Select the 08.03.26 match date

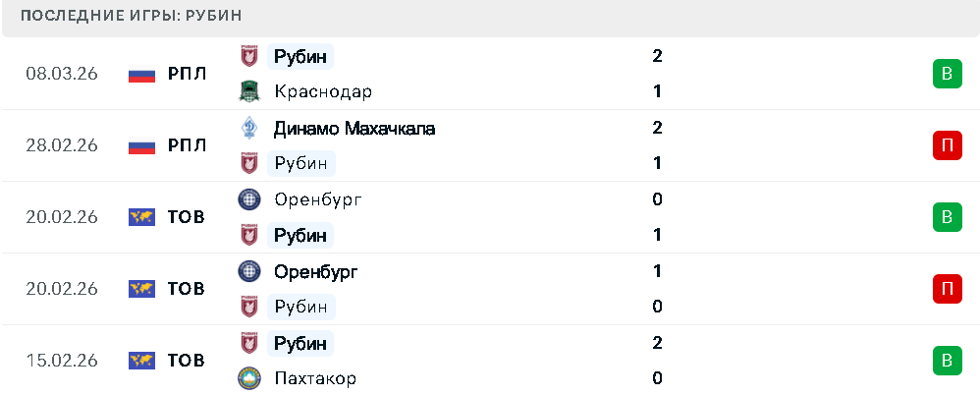pos(62,74)
